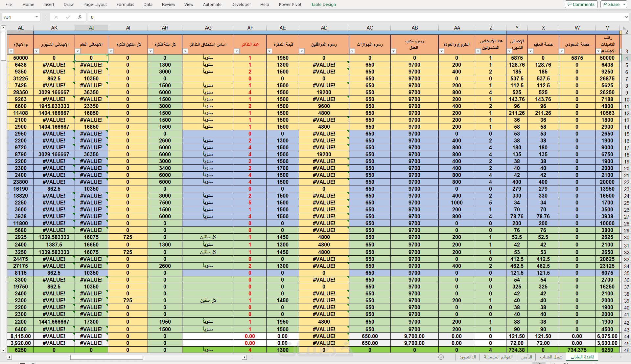631x364 pixels.
Task: Open the Formulas ribbon tab
Action: click(x=125, y=5)
